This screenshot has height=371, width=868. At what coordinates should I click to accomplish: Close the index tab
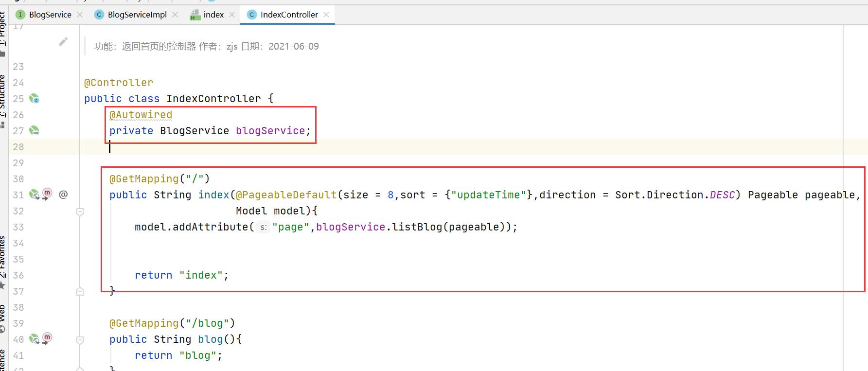click(232, 15)
